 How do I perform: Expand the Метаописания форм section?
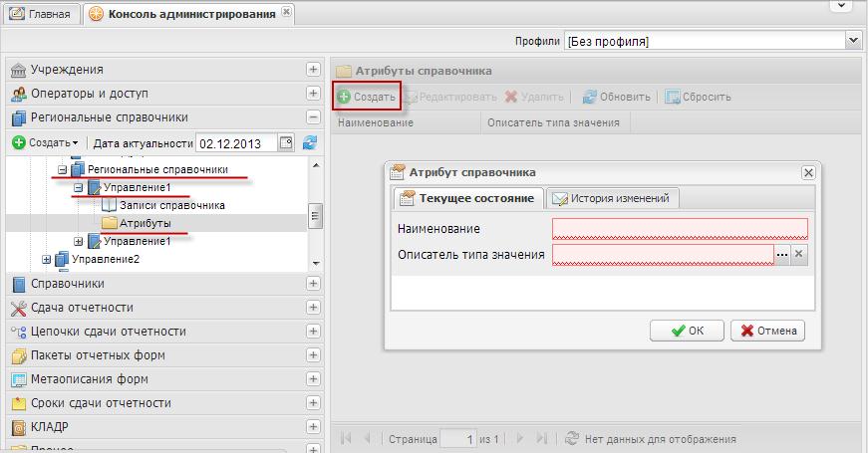[x=313, y=379]
